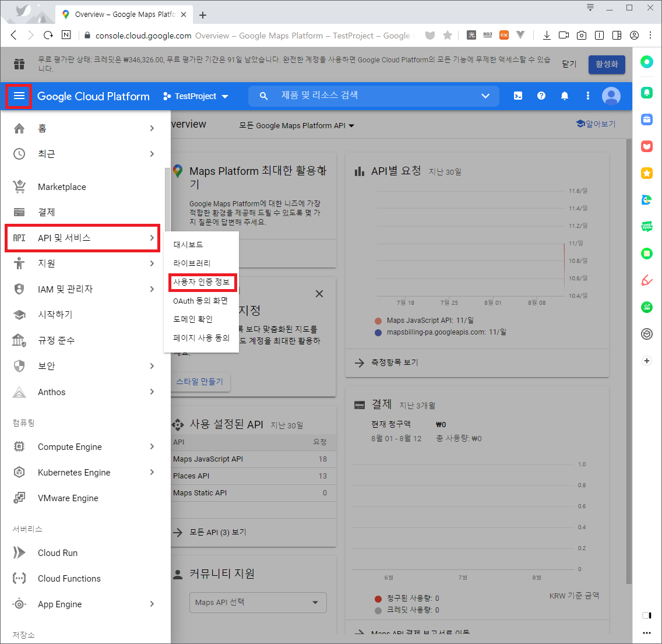Viewport: 662px width, 644px height.
Task: Click the browser reload icon
Action: 48,35
